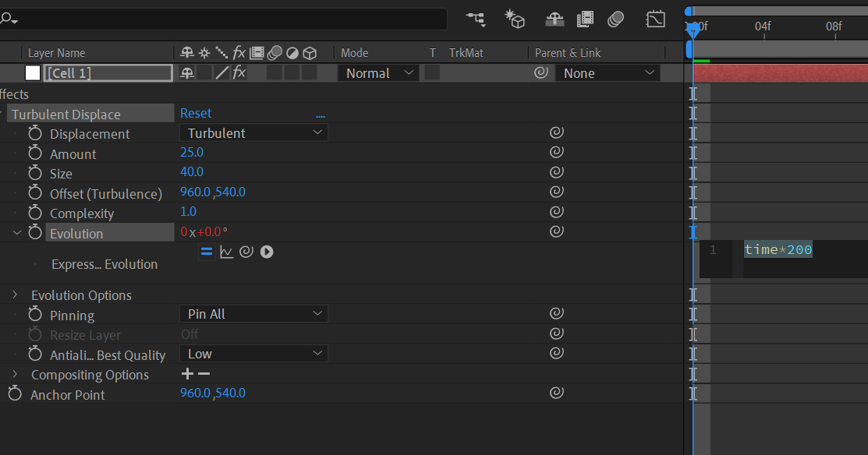Open the Displacement type dropdown
The height and width of the screenshot is (455, 868).
click(x=253, y=133)
